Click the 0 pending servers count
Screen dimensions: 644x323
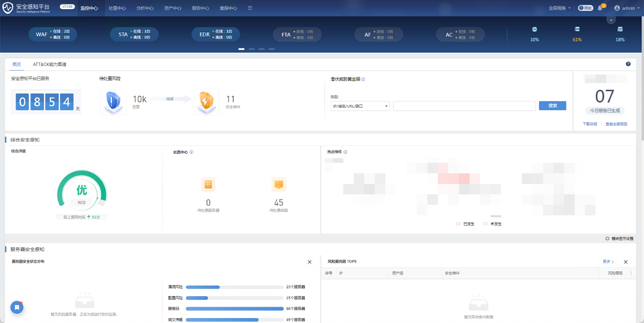click(x=208, y=202)
